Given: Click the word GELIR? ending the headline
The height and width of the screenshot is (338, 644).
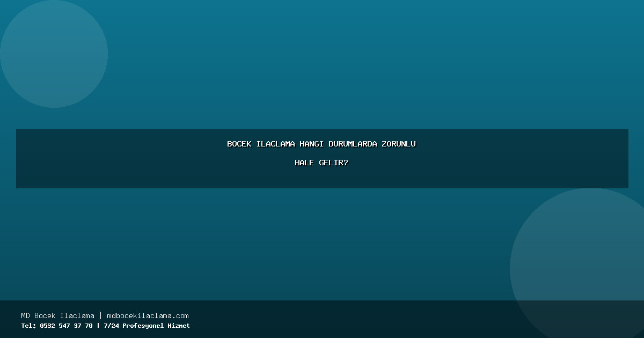Looking at the screenshot, I should (x=334, y=163).
